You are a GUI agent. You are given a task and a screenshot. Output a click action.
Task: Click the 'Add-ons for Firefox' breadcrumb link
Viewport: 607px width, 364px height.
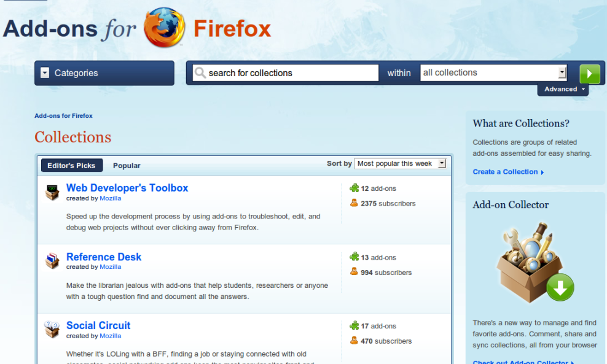click(63, 115)
